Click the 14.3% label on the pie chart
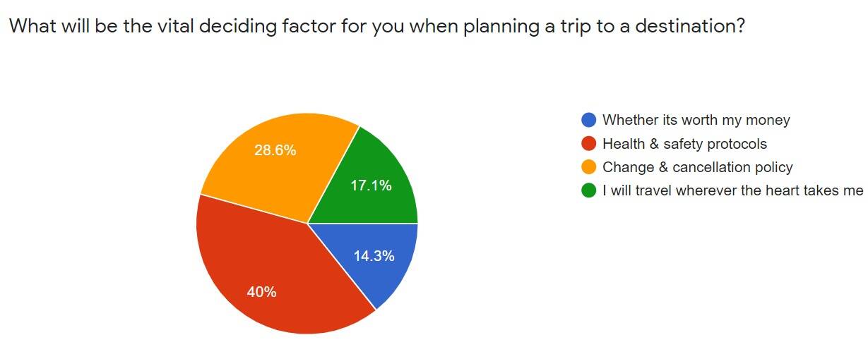Image resolution: width=868 pixels, height=347 pixels. pos(374,256)
